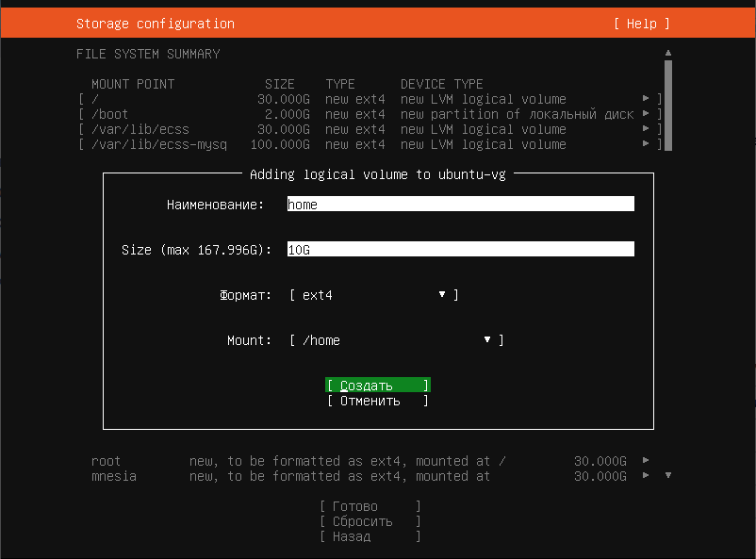Select the mnesia logical volume entry
The image size is (756, 559).
click(x=370, y=475)
